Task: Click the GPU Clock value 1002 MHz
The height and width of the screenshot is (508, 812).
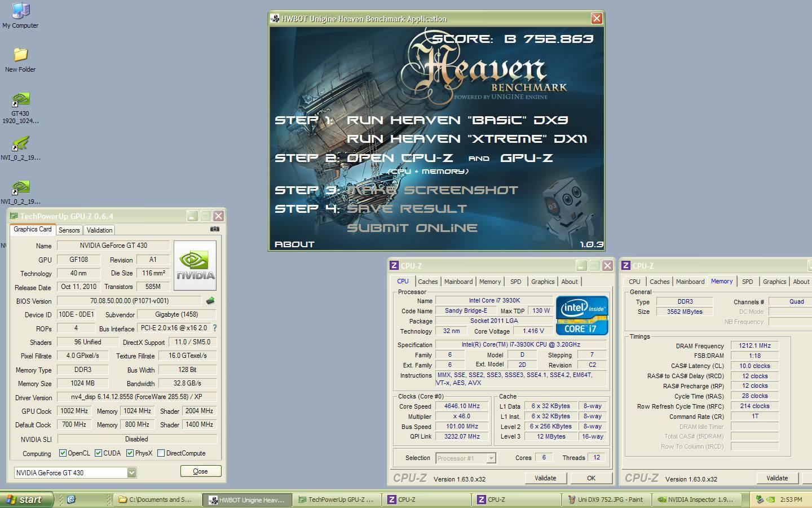Action: (x=74, y=411)
